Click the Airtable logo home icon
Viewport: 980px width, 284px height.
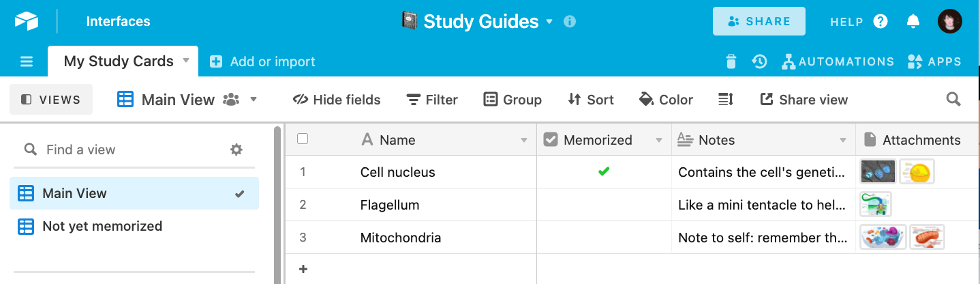[27, 21]
